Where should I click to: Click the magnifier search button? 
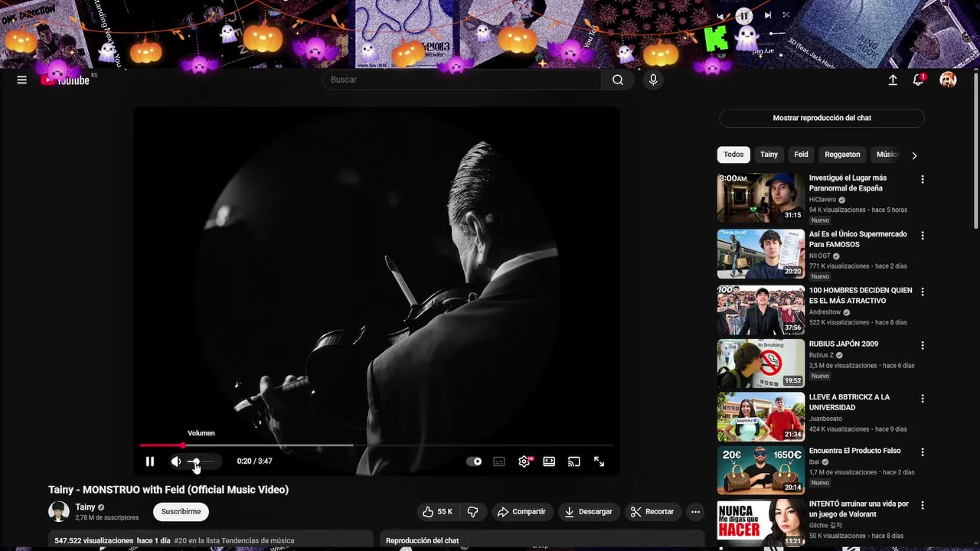(618, 80)
